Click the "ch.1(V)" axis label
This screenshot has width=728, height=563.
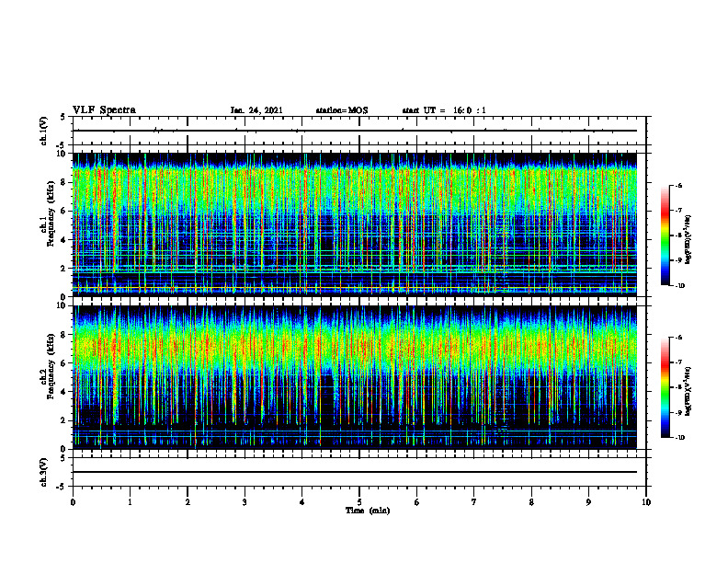pos(44,131)
